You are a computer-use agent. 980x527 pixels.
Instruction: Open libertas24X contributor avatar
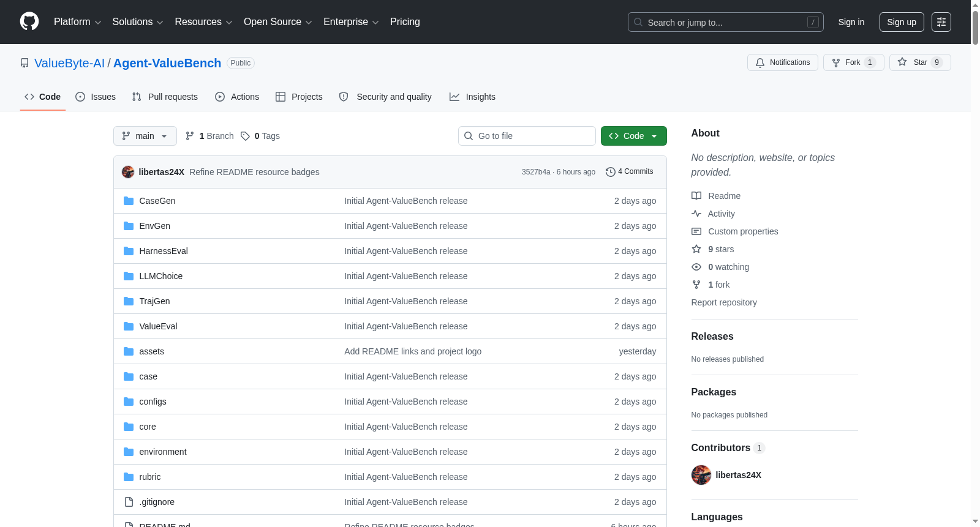coord(701,475)
